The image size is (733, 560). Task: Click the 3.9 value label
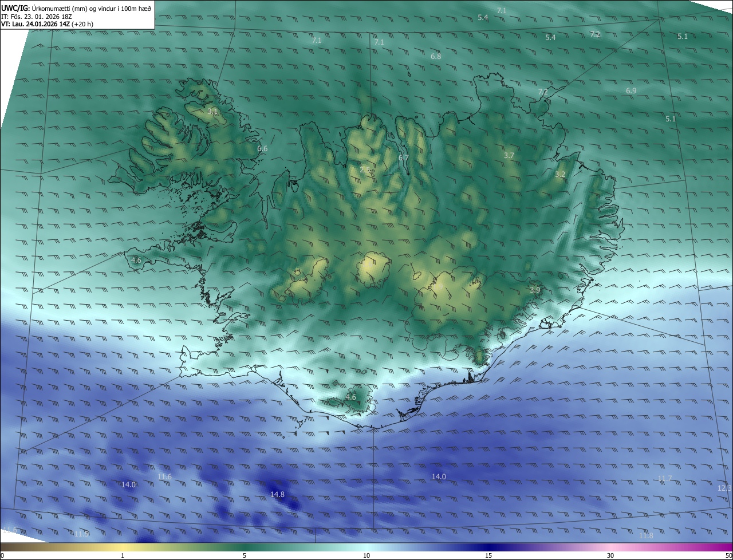tap(535, 291)
